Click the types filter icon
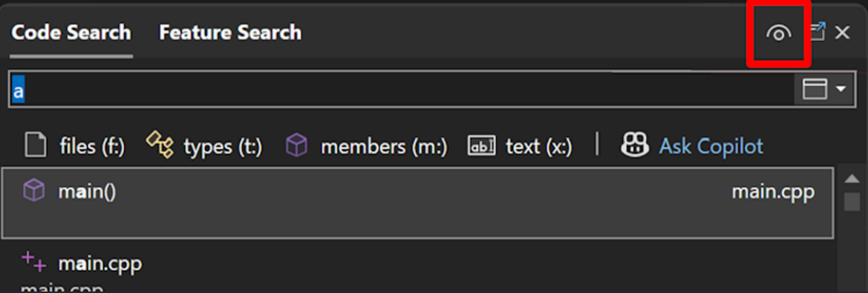The height and width of the screenshot is (293, 868). pyautogui.click(x=160, y=145)
